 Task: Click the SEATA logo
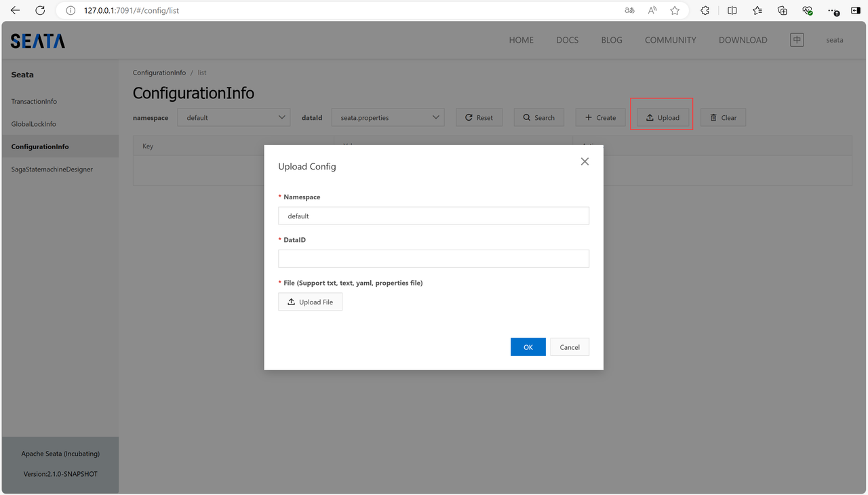tap(38, 41)
